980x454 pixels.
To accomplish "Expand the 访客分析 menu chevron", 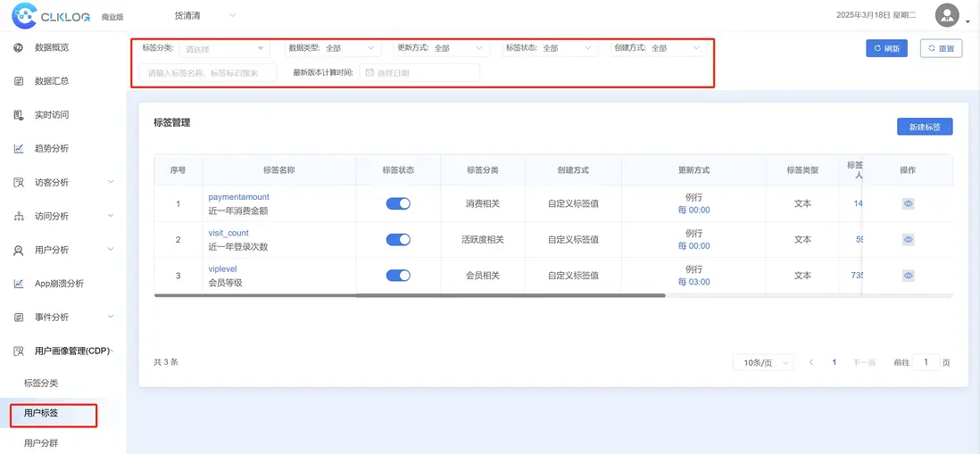I will (x=111, y=182).
